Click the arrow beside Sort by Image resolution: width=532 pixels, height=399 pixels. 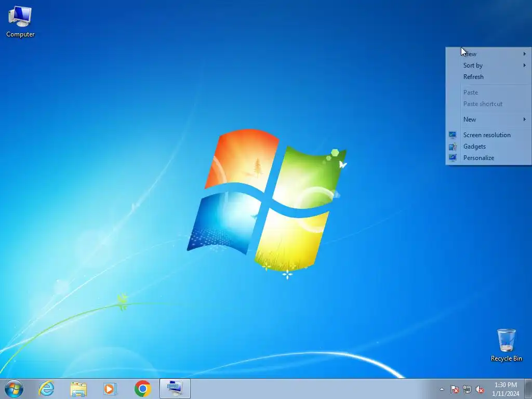click(x=525, y=65)
